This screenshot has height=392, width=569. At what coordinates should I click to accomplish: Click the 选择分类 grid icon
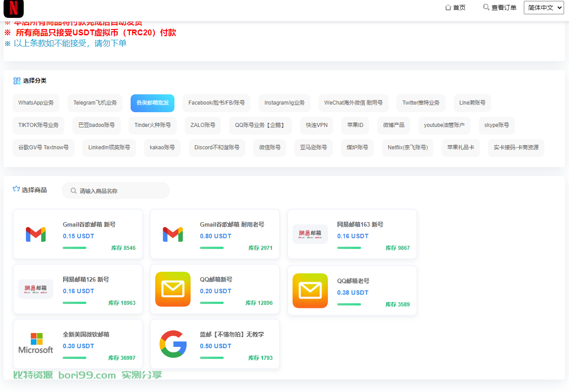17,81
